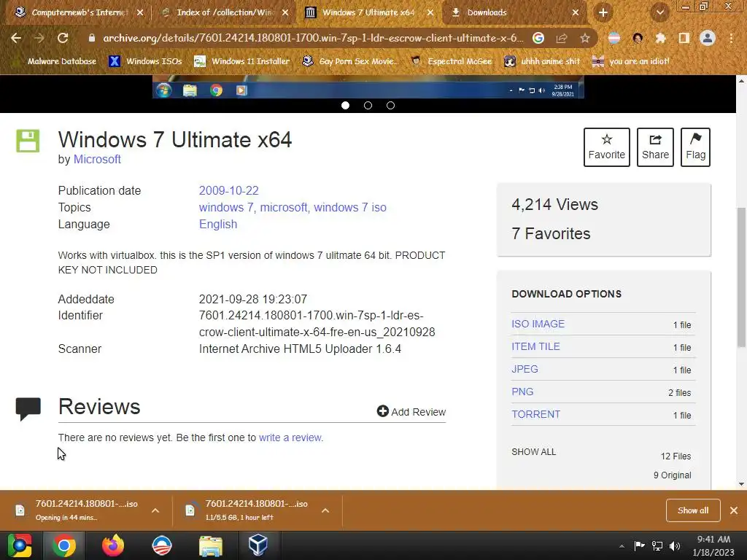Viewport: 747px width, 560px height.
Task: Open the Chrome profile avatar
Action: coord(708,38)
